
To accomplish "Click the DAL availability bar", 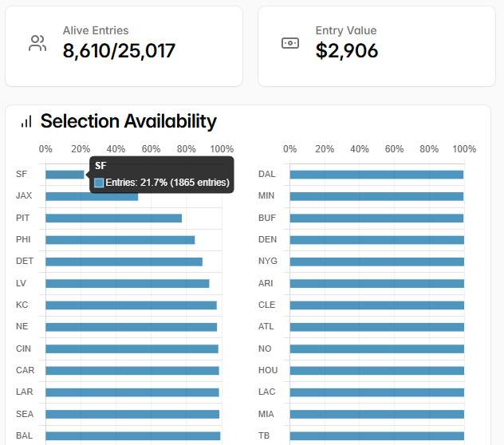I will [376, 175].
